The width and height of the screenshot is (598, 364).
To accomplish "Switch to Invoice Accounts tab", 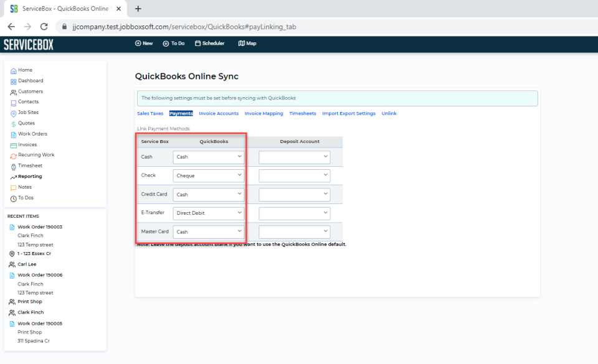I will click(x=219, y=113).
